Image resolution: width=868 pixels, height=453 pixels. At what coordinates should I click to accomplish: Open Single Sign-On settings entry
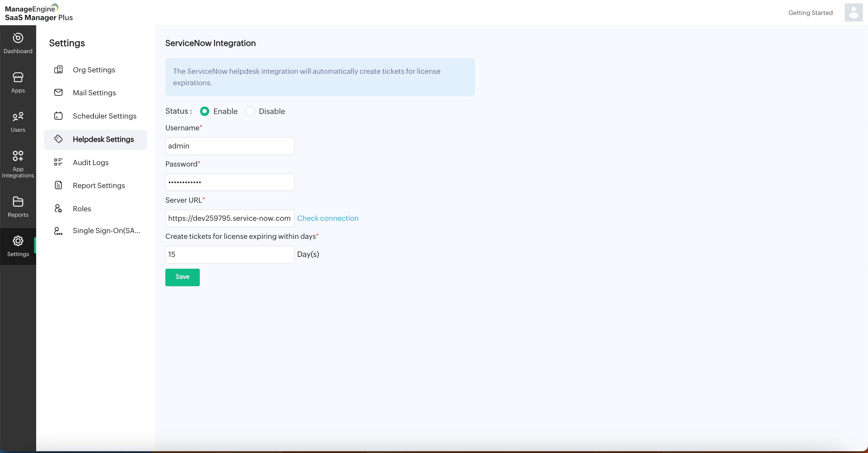(106, 231)
